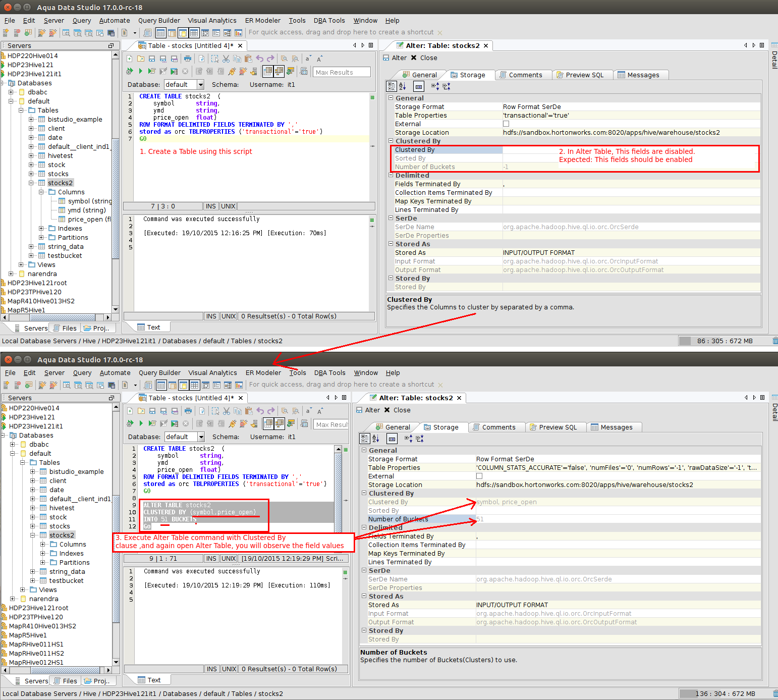
Task: Collapse the Stored As section in lower panel
Action: pyautogui.click(x=364, y=596)
